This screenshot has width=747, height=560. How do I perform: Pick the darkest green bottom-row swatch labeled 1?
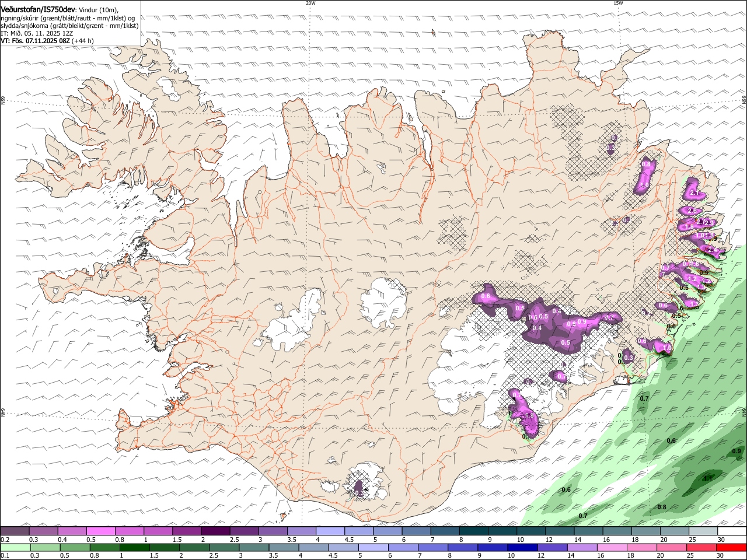click(134, 547)
